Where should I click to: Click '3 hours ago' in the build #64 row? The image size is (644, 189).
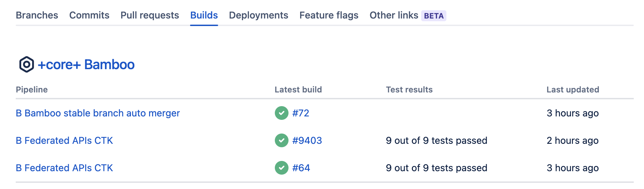573,168
